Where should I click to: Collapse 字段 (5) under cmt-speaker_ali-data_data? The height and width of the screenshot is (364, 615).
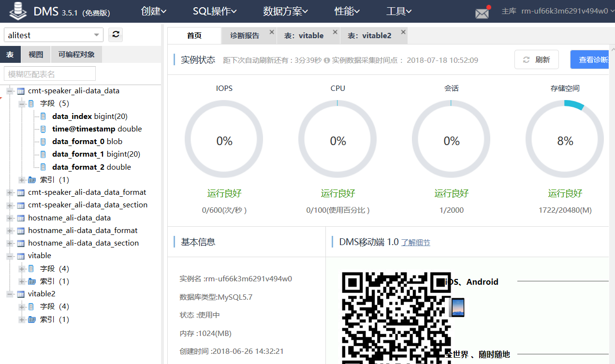coord(21,103)
